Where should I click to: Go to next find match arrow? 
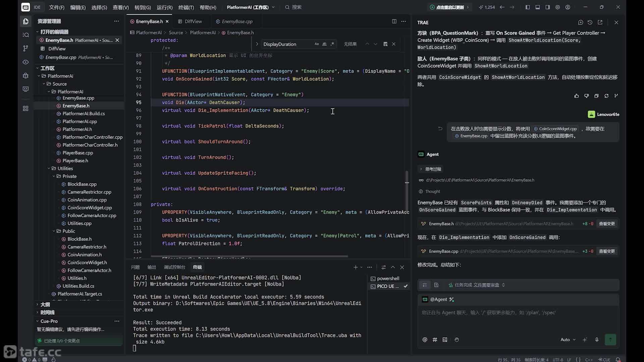click(x=376, y=44)
